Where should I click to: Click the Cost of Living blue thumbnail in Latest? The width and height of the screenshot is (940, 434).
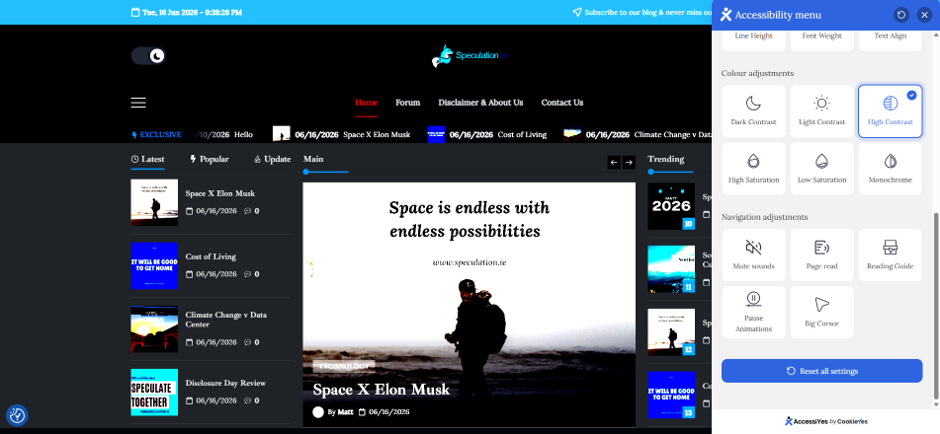pos(154,266)
